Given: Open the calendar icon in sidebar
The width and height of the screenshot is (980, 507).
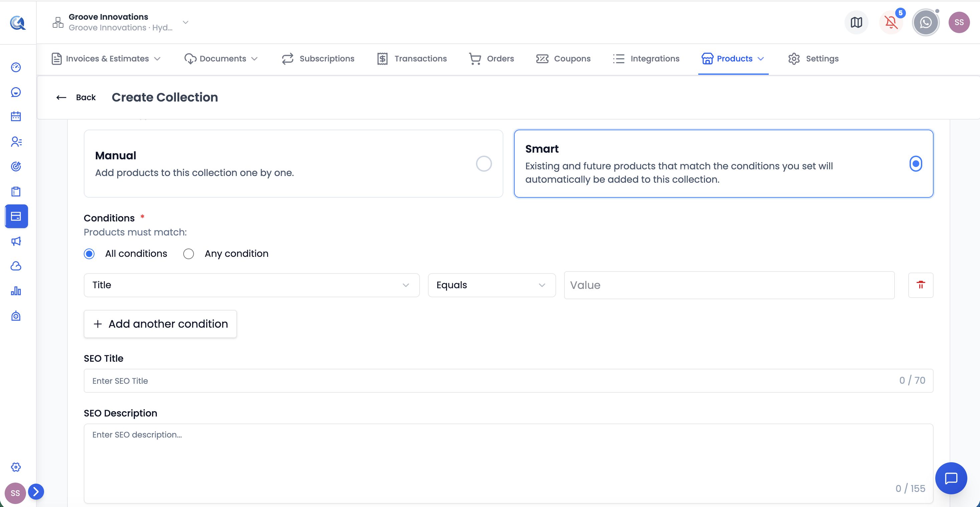Looking at the screenshot, I should coord(16,117).
